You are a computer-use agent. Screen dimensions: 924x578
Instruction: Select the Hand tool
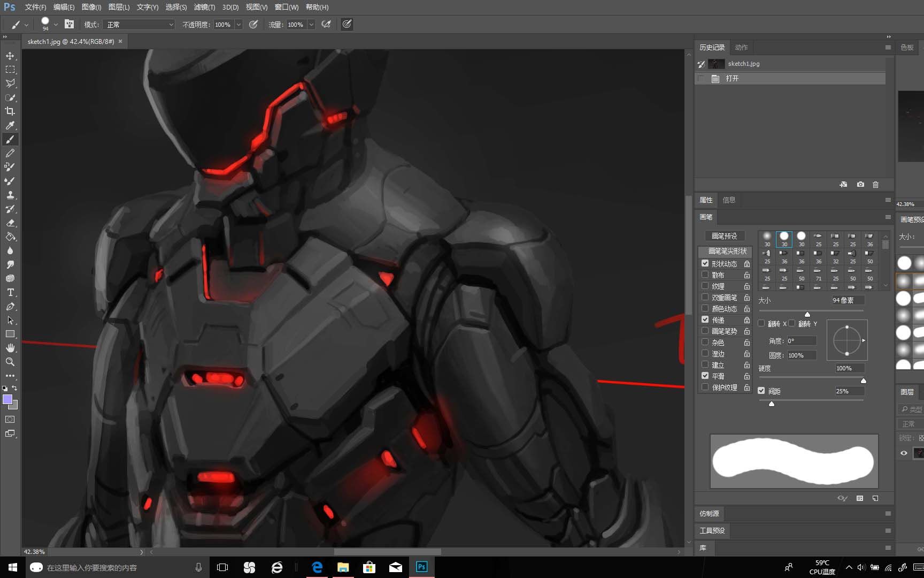click(x=10, y=348)
